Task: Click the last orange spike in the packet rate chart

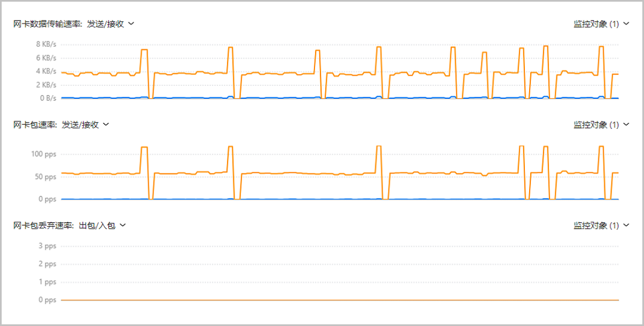Action: (601, 146)
